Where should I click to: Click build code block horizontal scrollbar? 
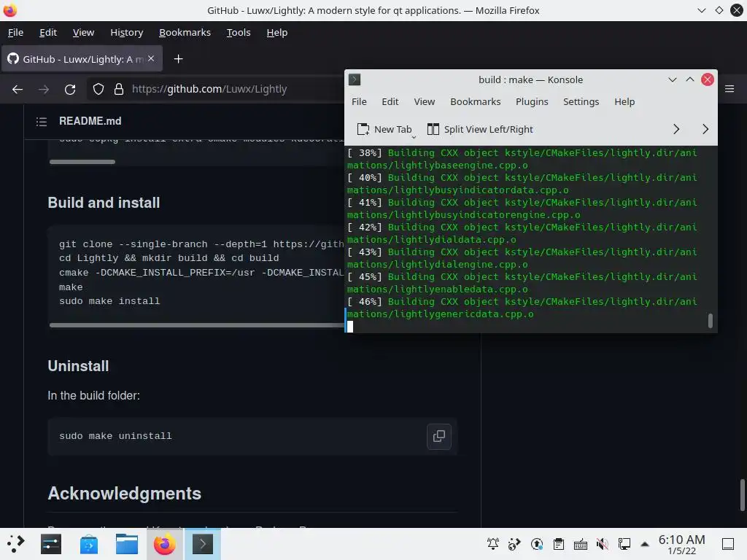(197, 325)
